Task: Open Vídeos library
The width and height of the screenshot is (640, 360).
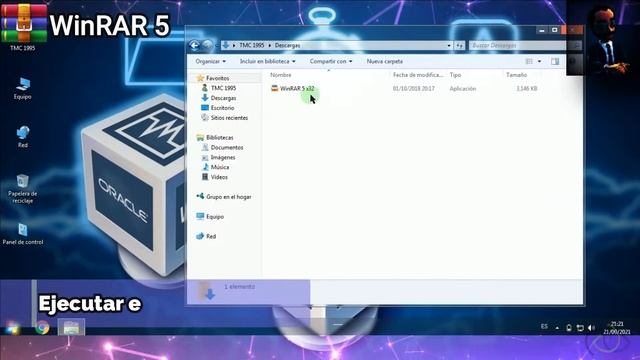Action: point(219,177)
